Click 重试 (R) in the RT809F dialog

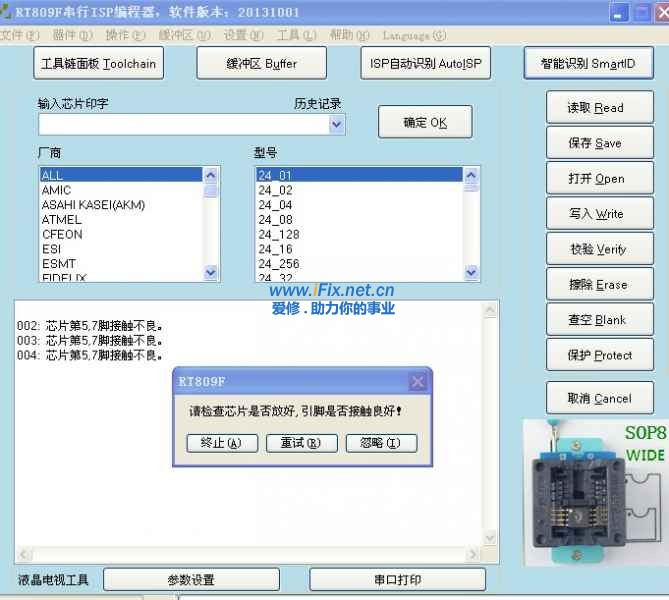coord(302,443)
